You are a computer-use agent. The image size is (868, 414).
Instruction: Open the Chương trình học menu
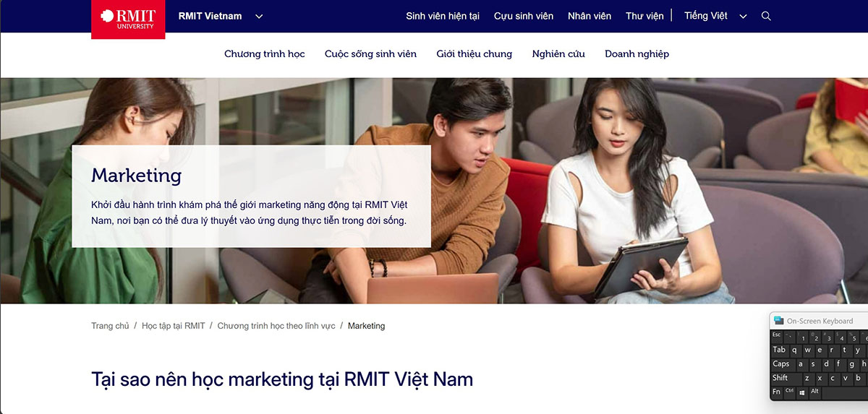[265, 54]
